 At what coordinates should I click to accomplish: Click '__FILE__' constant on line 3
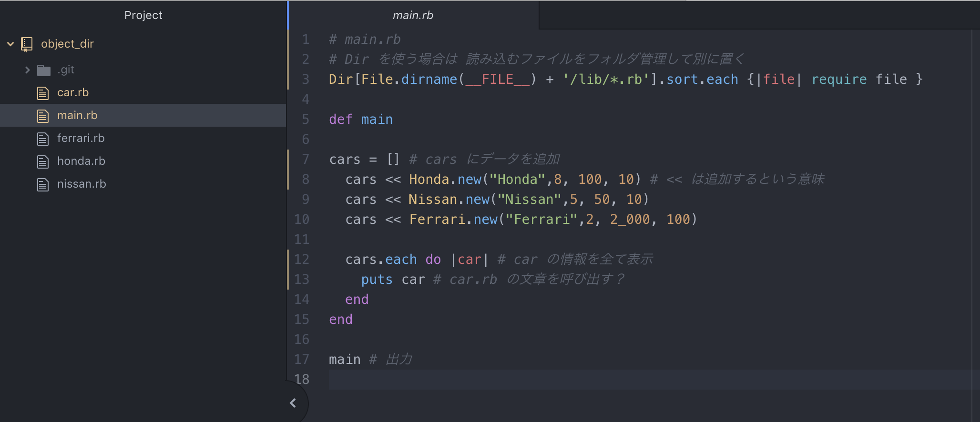tap(497, 79)
